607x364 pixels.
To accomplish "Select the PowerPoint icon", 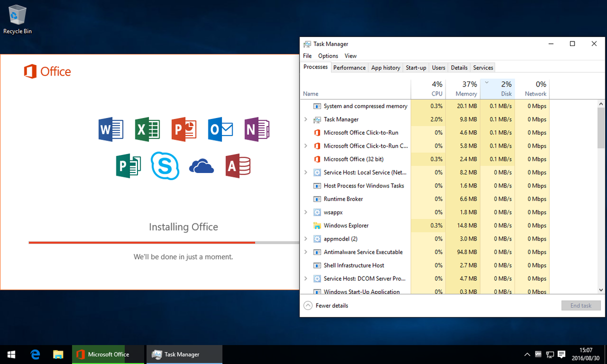I will click(183, 129).
